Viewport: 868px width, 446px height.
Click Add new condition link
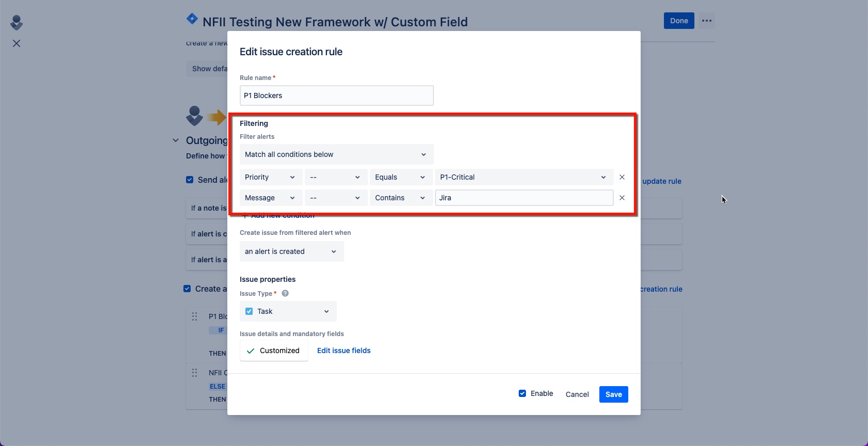point(279,215)
